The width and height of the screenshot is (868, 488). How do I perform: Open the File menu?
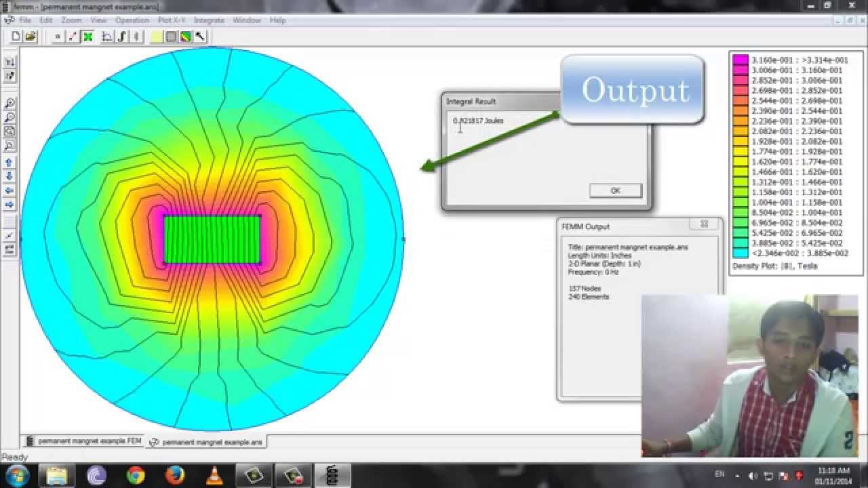coord(25,20)
